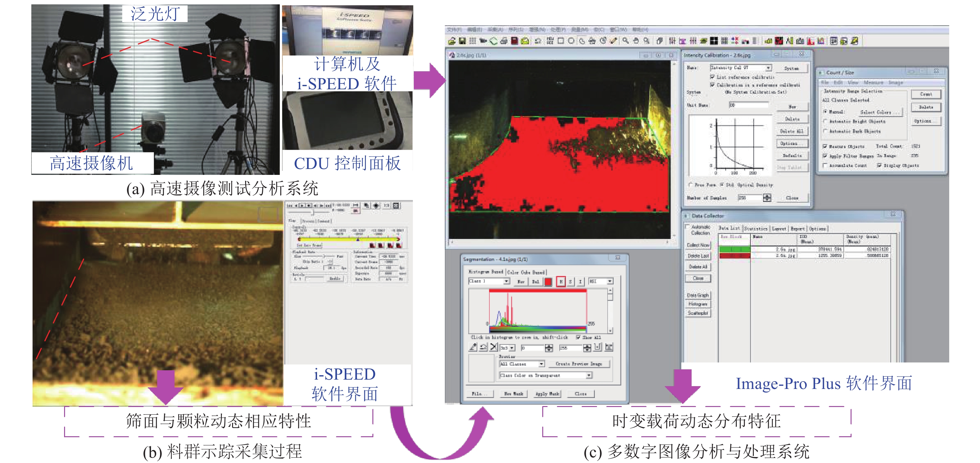Open the Measure menu in Count/Size
The height and width of the screenshot is (463, 980).
point(873,82)
